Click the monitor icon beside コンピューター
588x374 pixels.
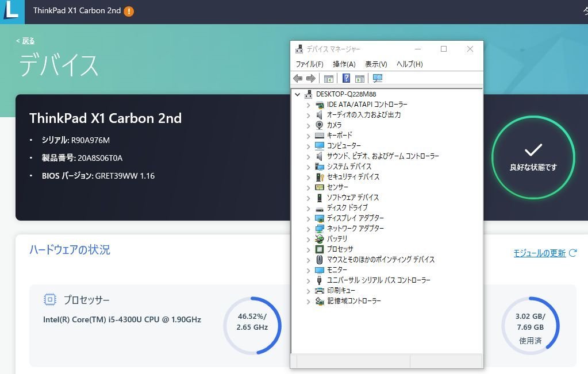320,145
